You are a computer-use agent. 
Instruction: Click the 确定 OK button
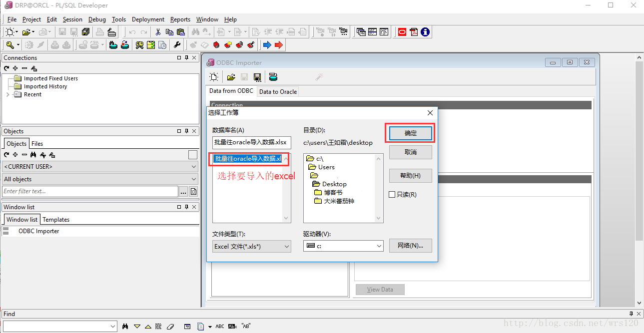tap(411, 133)
